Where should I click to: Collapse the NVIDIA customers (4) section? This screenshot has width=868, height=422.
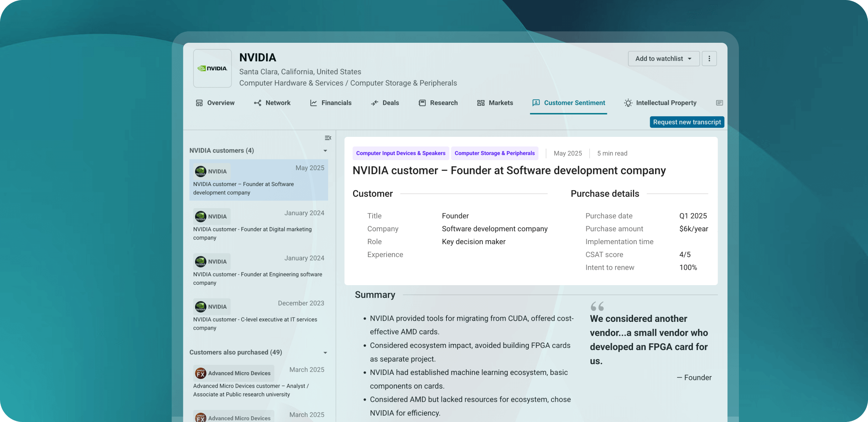point(325,151)
